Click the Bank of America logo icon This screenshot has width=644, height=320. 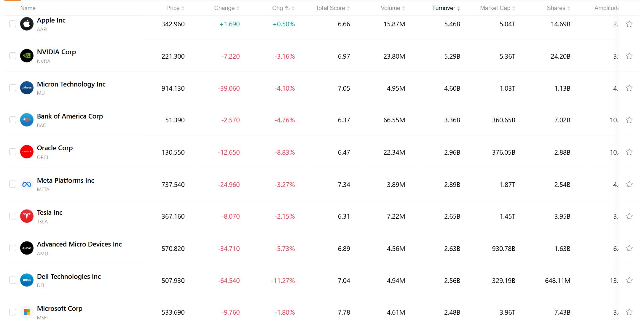pyautogui.click(x=27, y=120)
